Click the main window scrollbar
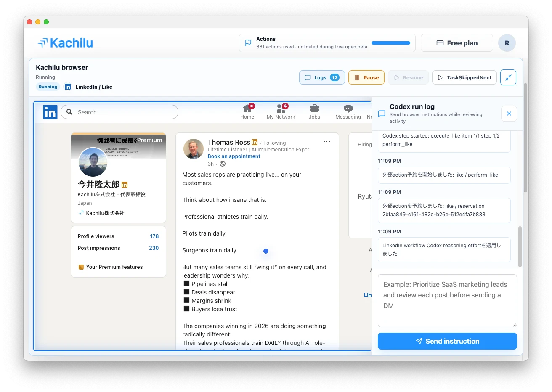This screenshot has height=392, width=552. tap(525, 138)
